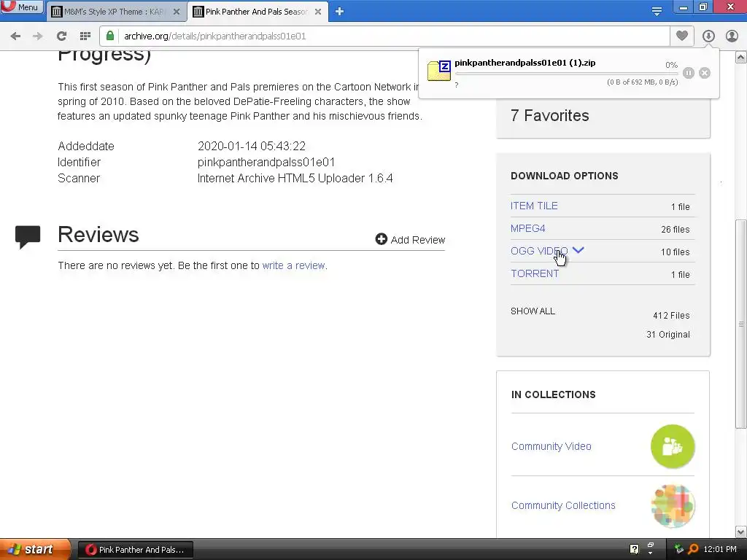Pause the pinkpantherandpalss01e01 zip download
This screenshot has width=747, height=560.
coord(689,73)
